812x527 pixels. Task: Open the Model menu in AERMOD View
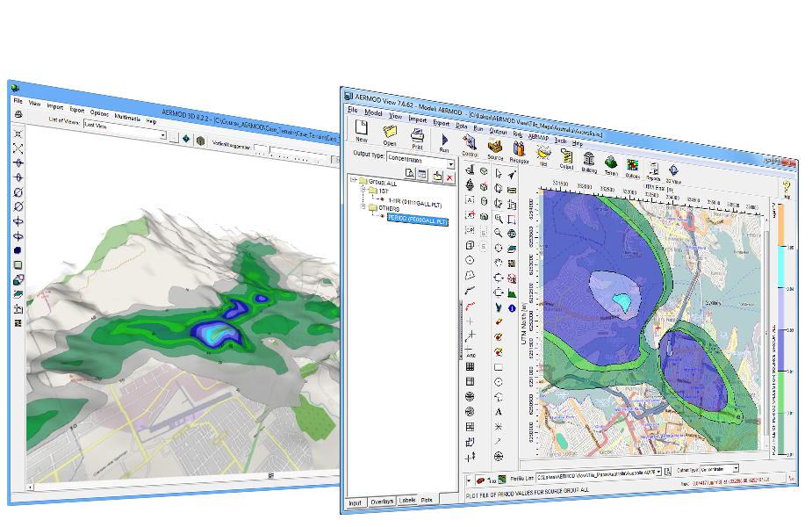pyautogui.click(x=373, y=112)
